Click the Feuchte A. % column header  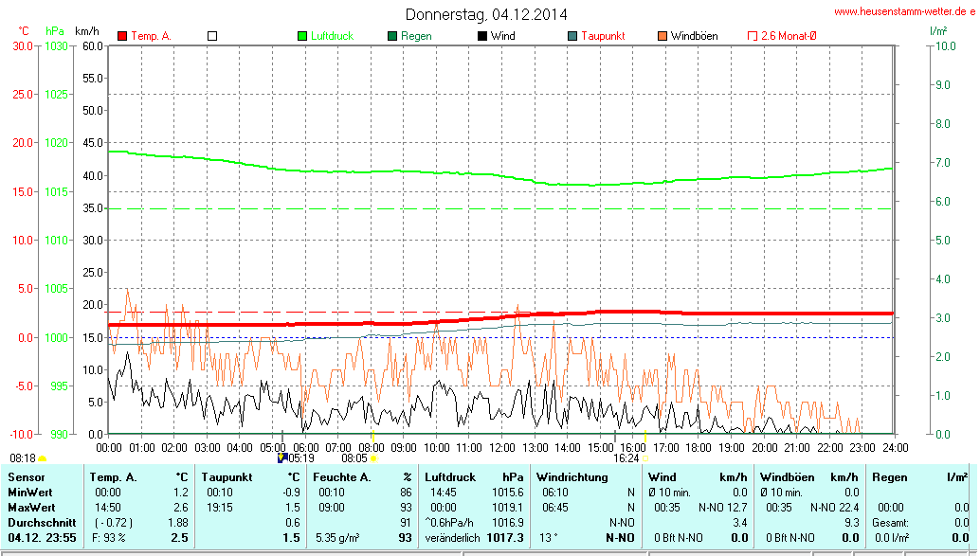pyautogui.click(x=362, y=477)
